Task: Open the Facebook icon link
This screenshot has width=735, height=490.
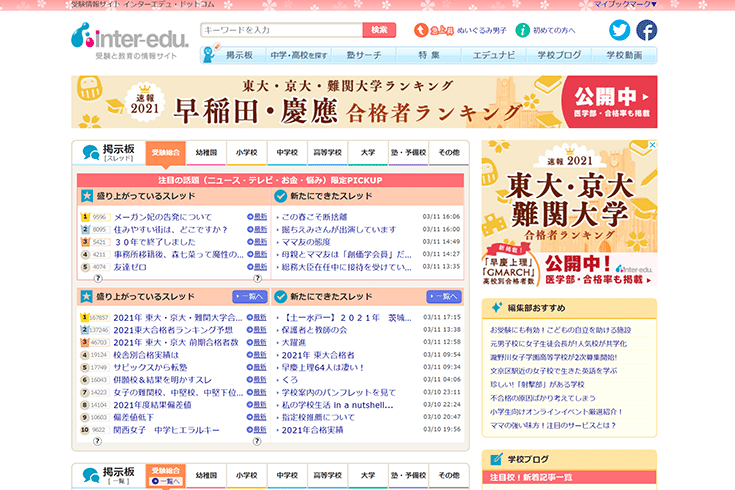Action: [x=646, y=30]
